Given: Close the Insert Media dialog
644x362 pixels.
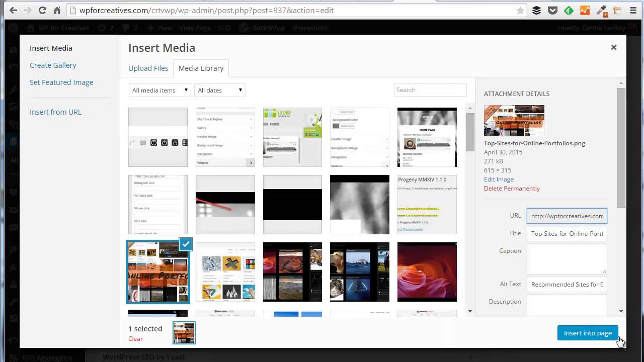Looking at the screenshot, I should tap(614, 47).
